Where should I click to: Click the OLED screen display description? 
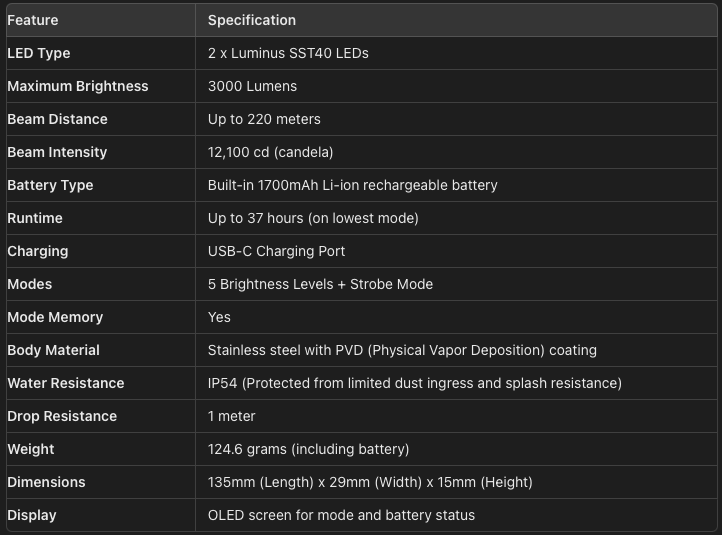[x=341, y=515]
